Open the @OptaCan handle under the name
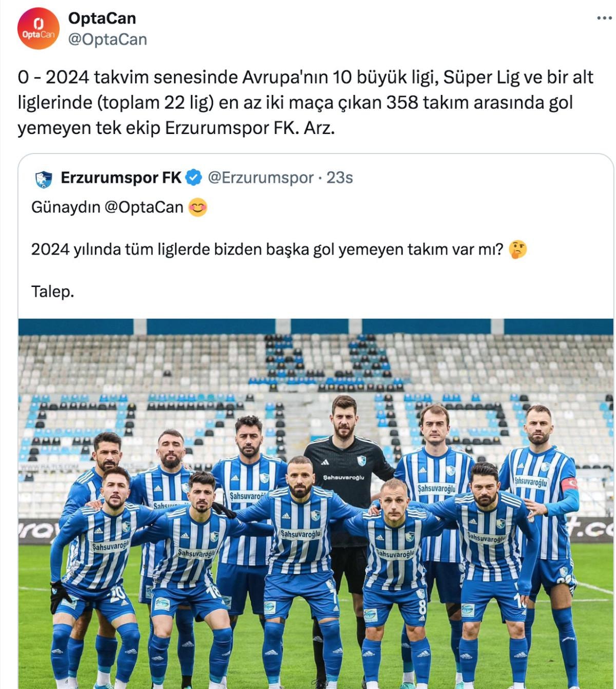616x689 pixels. (108, 40)
